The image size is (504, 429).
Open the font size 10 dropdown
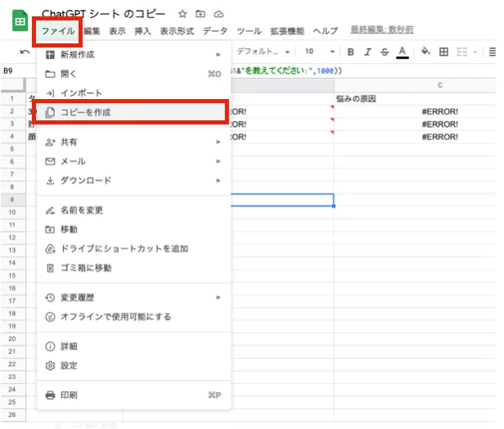click(x=319, y=52)
